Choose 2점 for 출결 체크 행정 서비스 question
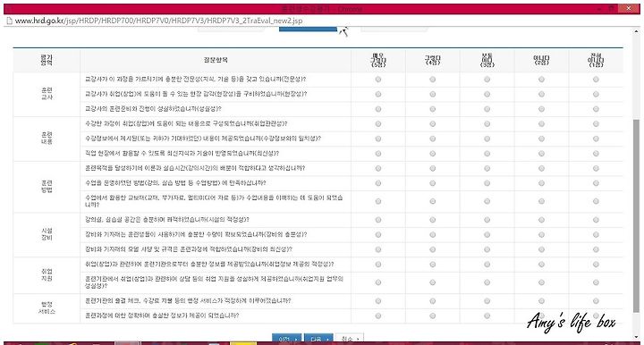 pyautogui.click(x=541, y=301)
